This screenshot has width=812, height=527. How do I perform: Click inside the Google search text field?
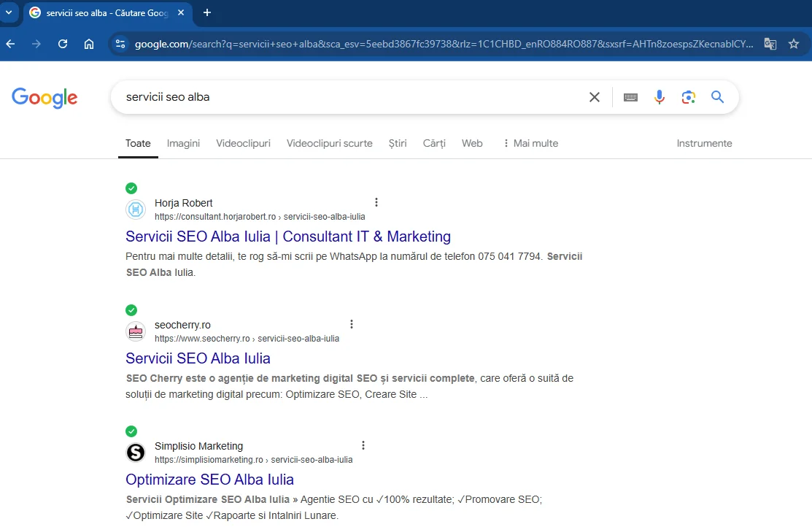tap(350, 97)
